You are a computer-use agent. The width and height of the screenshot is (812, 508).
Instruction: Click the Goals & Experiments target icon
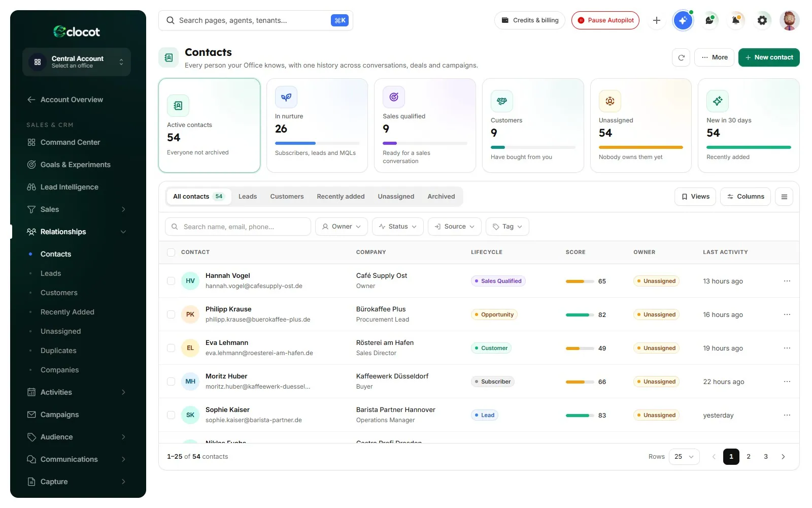pyautogui.click(x=31, y=165)
